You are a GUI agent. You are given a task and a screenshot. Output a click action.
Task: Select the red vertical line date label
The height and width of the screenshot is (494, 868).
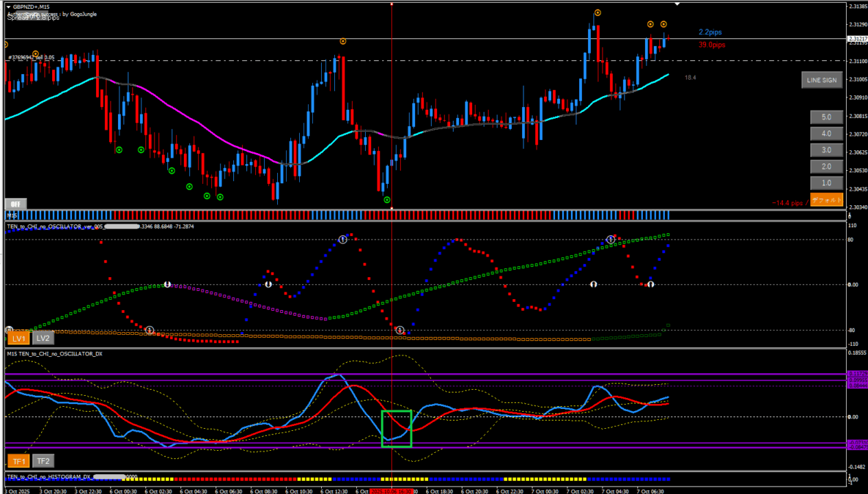(x=392, y=492)
